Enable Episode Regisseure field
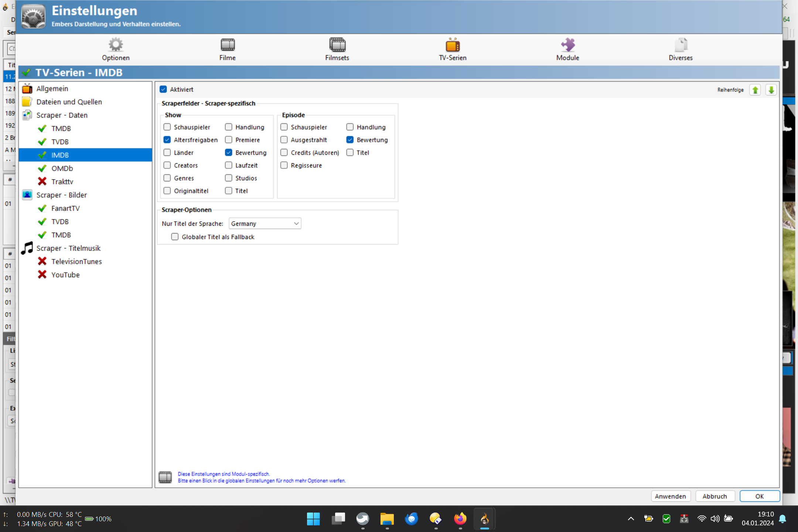Image resolution: width=798 pixels, height=532 pixels. pos(284,165)
